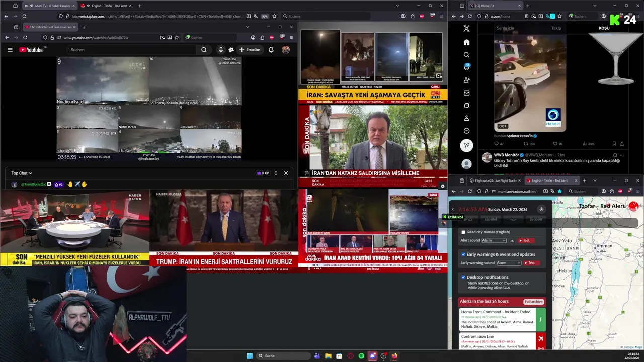Close the YouTube live chat panel

(286, 173)
